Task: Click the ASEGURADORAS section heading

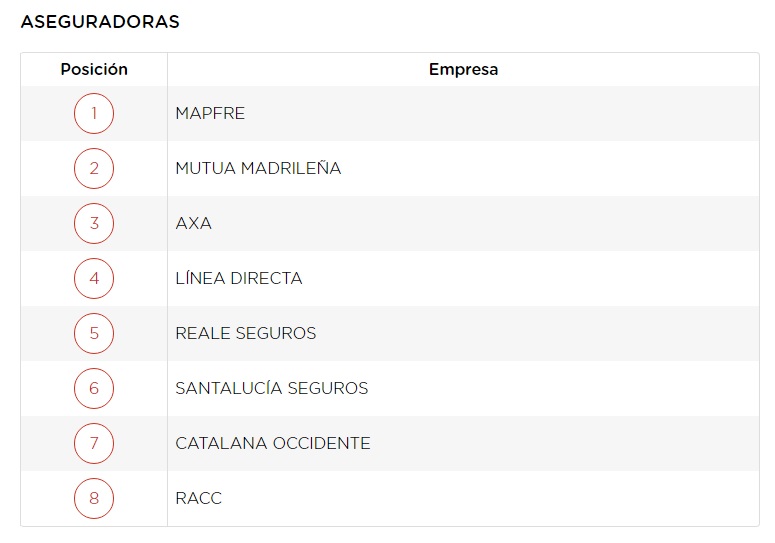Action: 100,22
